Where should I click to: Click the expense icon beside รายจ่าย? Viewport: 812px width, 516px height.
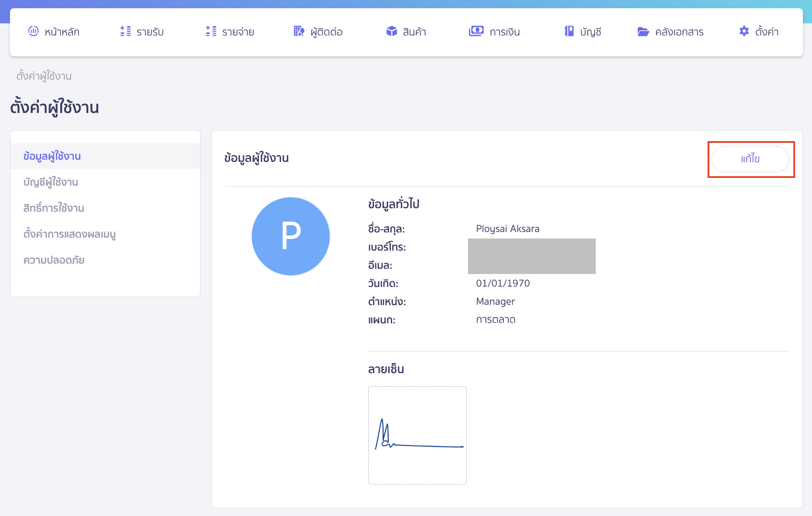click(x=211, y=31)
